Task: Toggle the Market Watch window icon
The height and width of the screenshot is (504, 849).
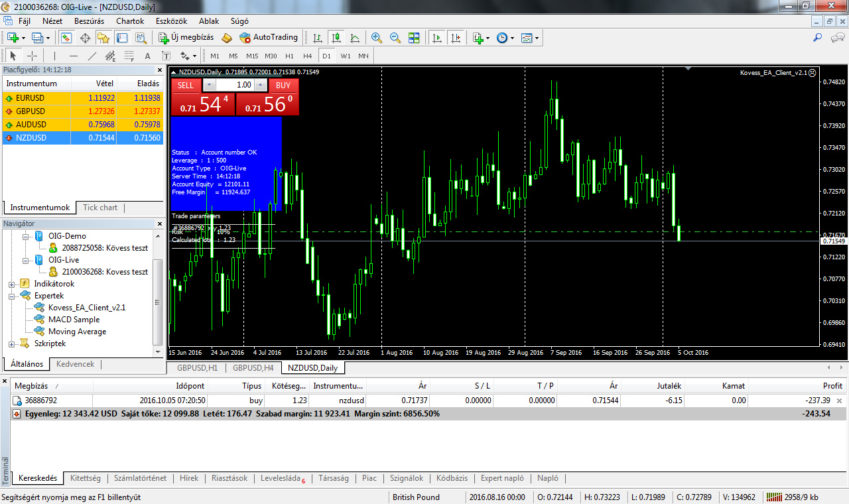Action: pyautogui.click(x=66, y=38)
